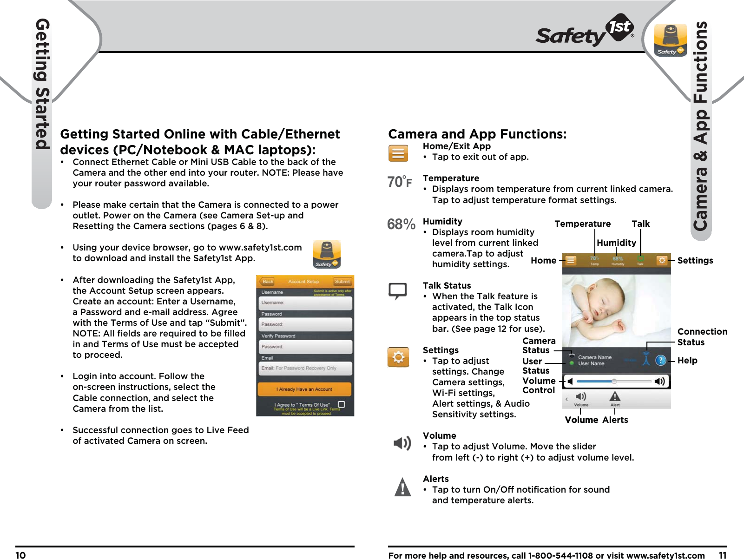Image resolution: width=744 pixels, height=560 pixels.
Task: Click the page number 11
Action: [723, 555]
